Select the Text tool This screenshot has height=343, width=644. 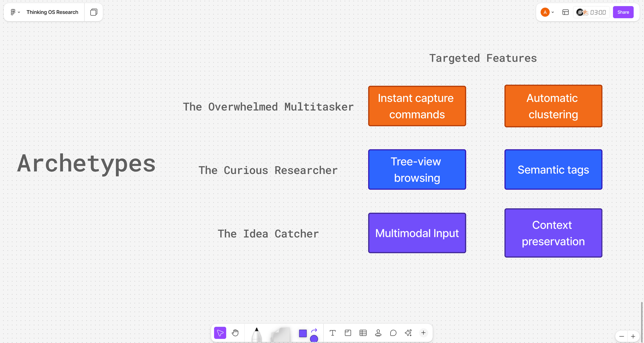(x=332, y=333)
